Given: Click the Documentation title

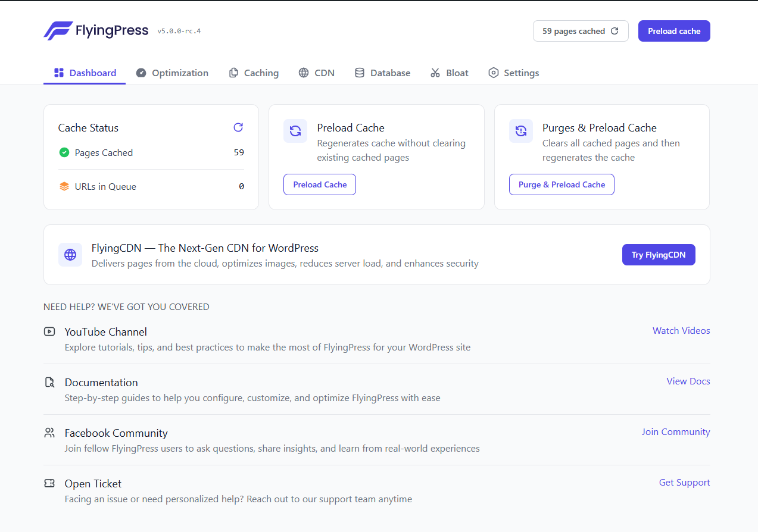Looking at the screenshot, I should 101,383.
